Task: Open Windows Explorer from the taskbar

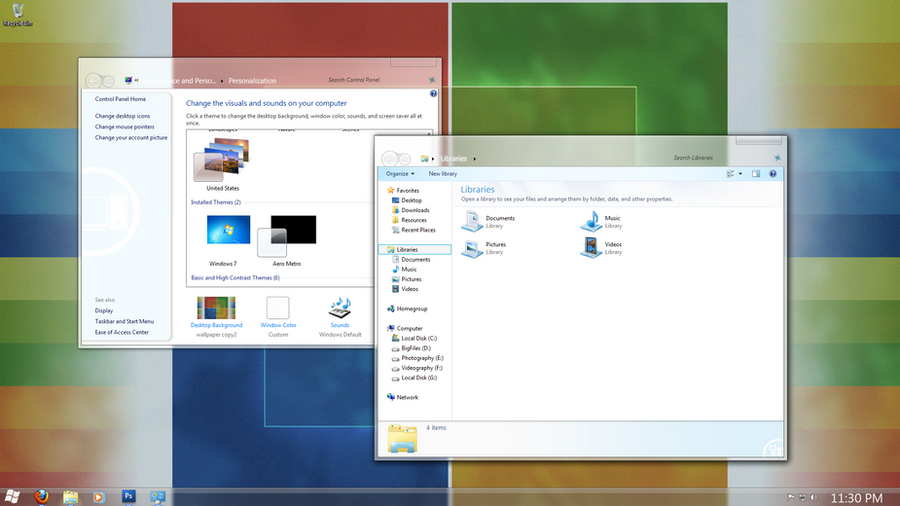Action: click(71, 497)
